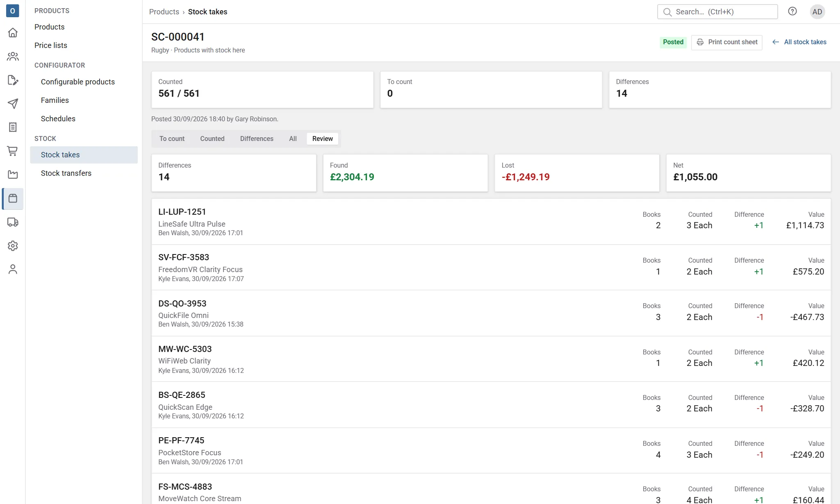Viewport: 840px width, 504px height.
Task: Click the MW-WC-5303 row
Action: click(491, 359)
